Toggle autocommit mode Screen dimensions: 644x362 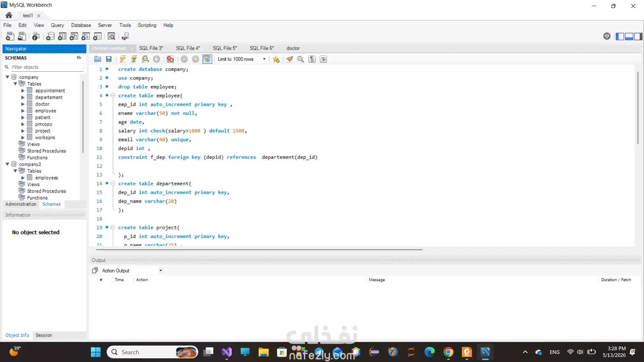point(207,59)
